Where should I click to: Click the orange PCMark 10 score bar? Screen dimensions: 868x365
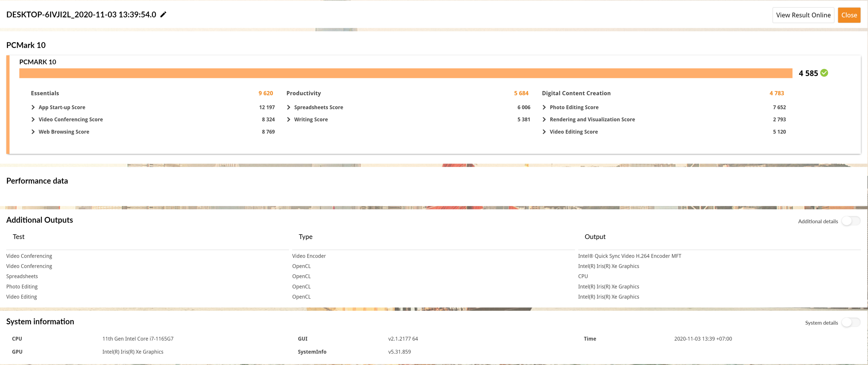(x=406, y=73)
